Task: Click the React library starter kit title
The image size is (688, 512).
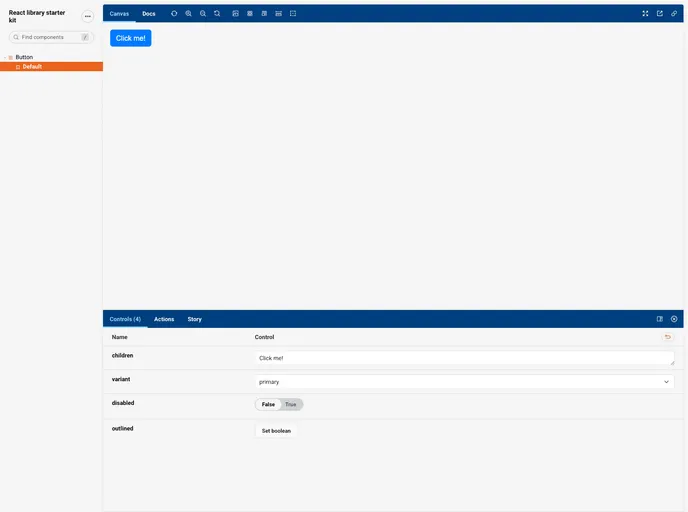Action: coord(37,16)
